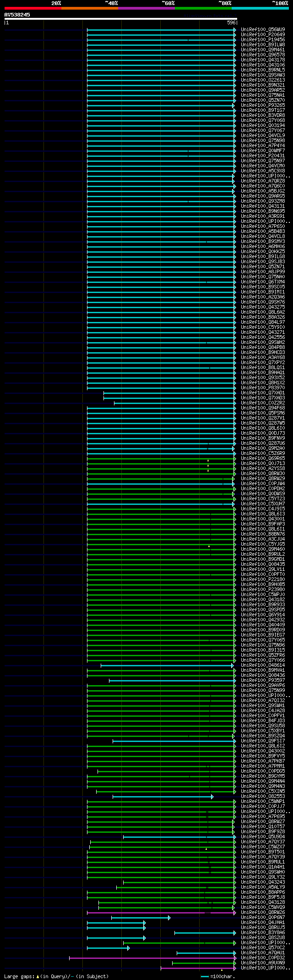Select label UniRef100_C0PJW4

click(x=263, y=483)
